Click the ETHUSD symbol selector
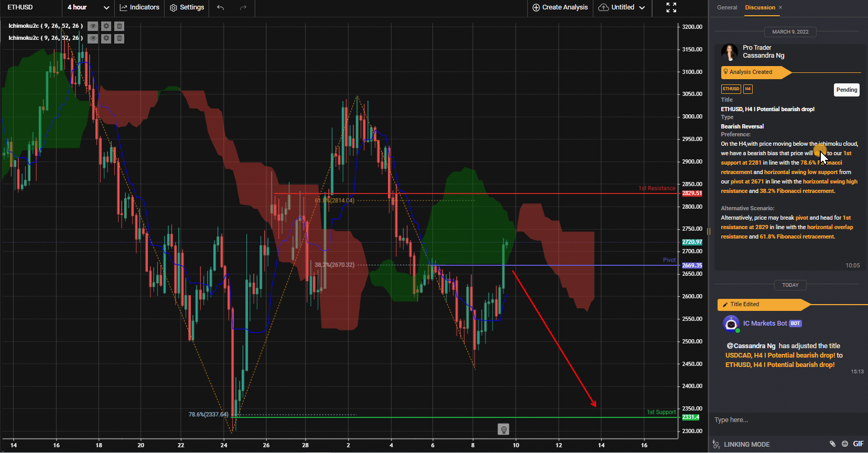 pyautogui.click(x=20, y=7)
